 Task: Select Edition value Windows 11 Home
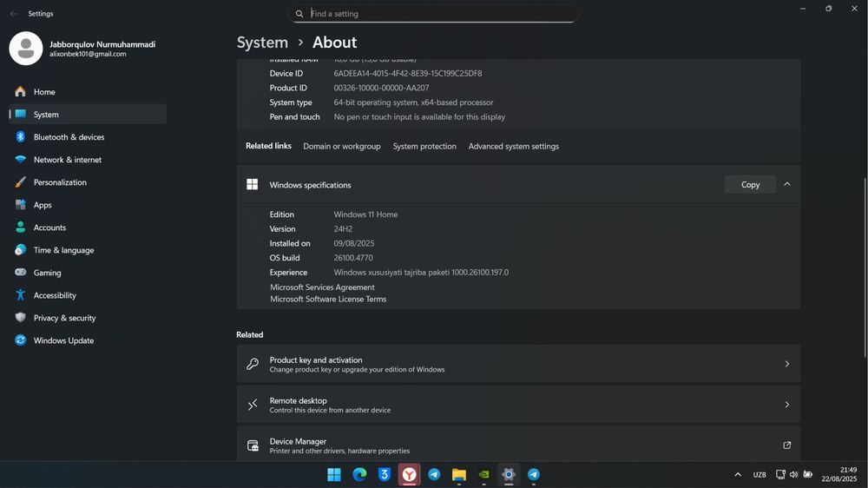365,214
